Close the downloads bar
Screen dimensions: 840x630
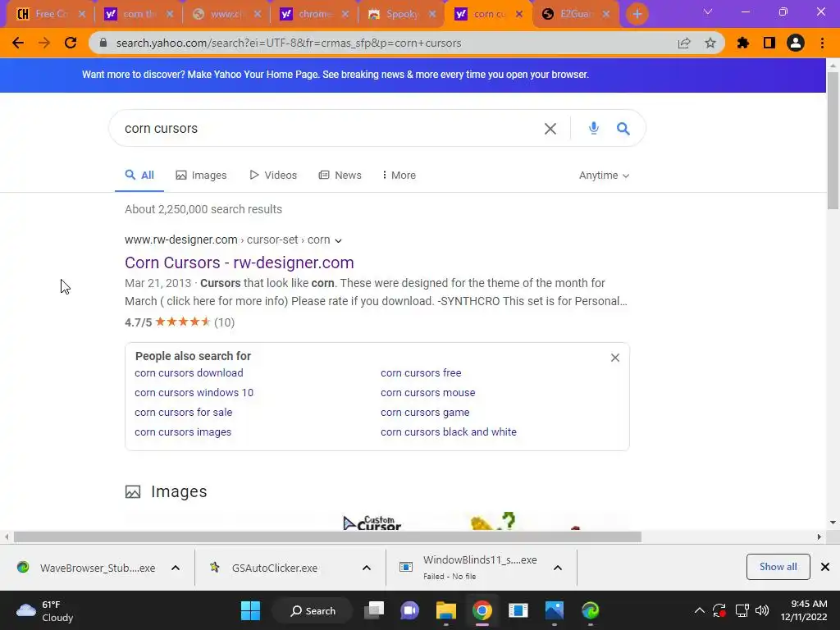click(825, 567)
